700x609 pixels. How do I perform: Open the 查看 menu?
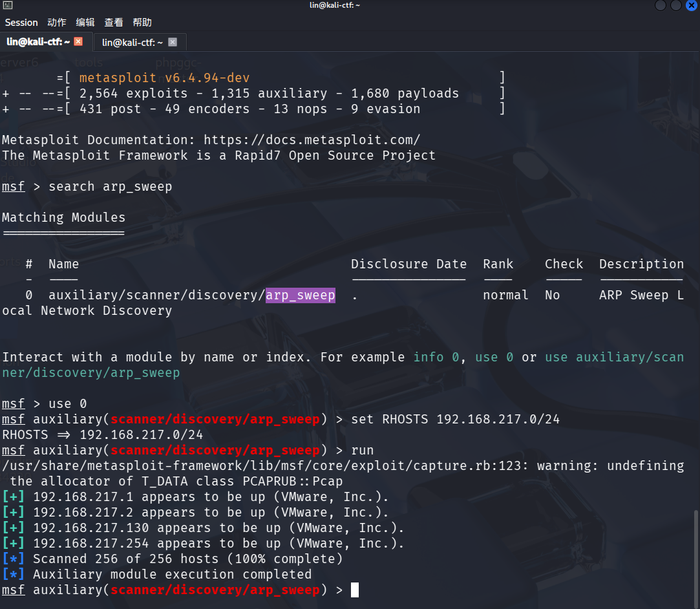114,23
